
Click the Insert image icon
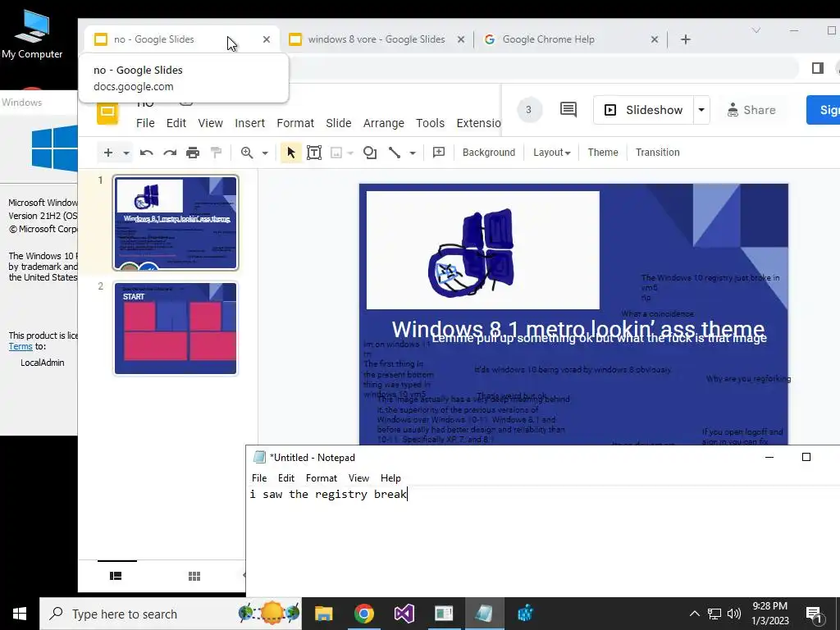(336, 153)
